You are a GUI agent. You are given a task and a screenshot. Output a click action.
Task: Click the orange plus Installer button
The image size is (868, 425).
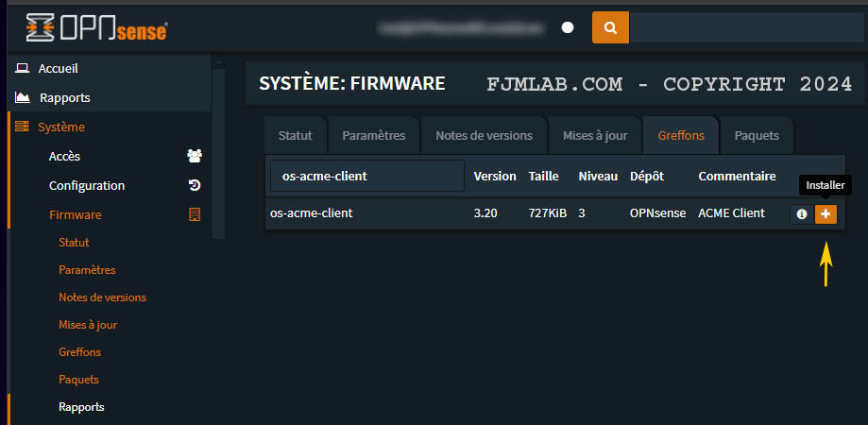pyautogui.click(x=825, y=214)
